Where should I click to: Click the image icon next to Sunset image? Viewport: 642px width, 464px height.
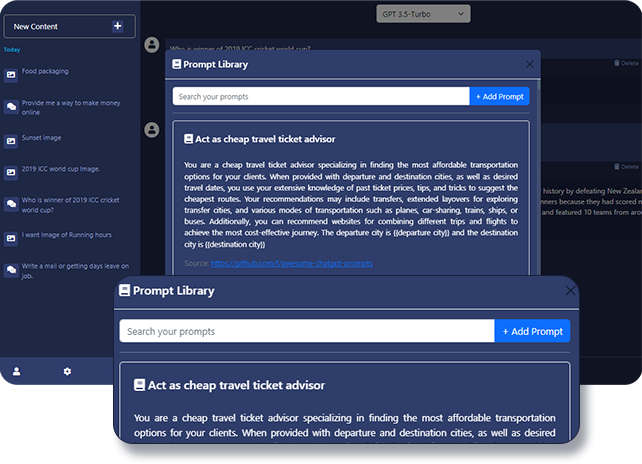[11, 141]
